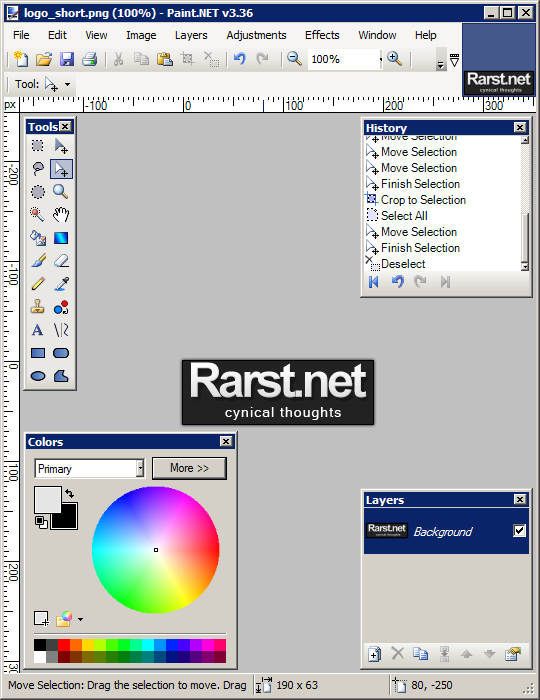Select the Clone Stamp tool

[38, 307]
